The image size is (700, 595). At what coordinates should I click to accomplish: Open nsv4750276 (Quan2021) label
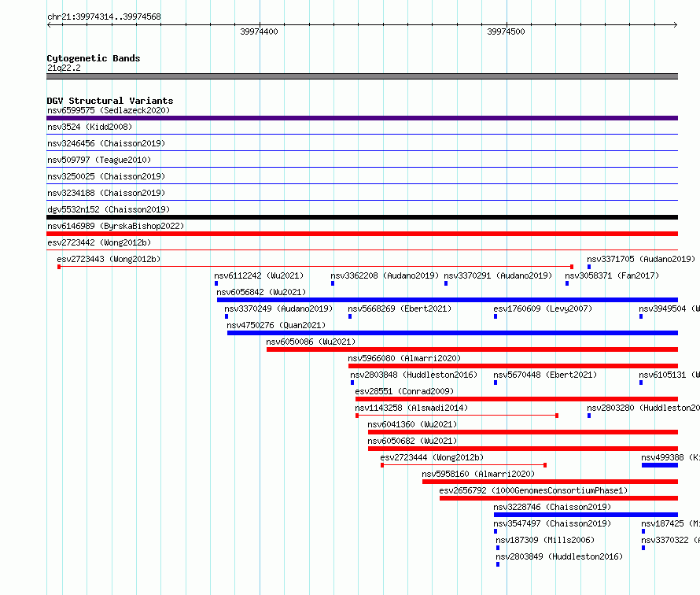pyautogui.click(x=276, y=325)
